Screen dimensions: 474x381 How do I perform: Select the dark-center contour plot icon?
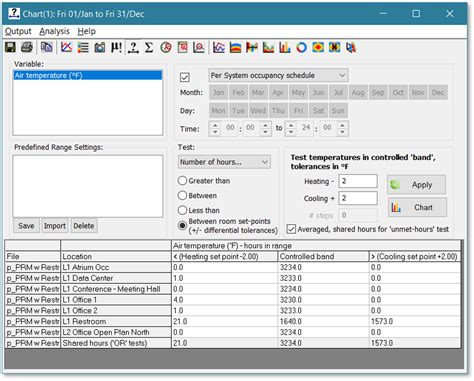pyautogui.click(x=335, y=47)
